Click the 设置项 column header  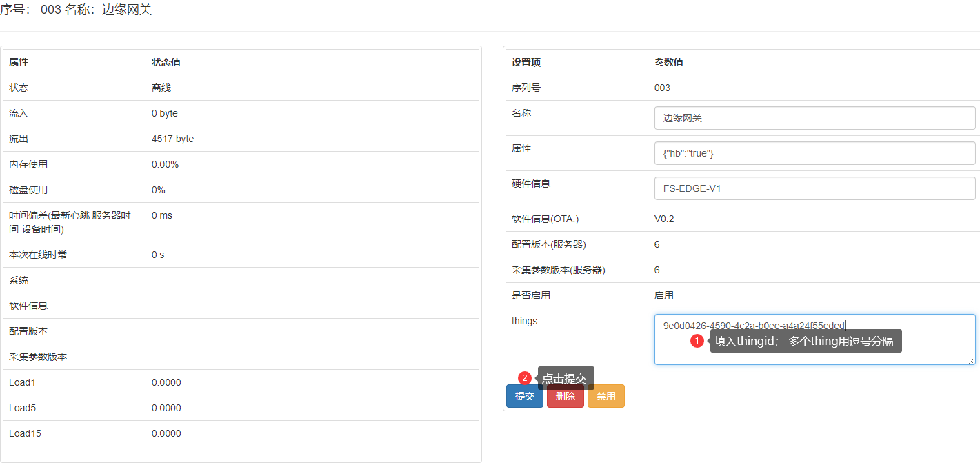pyautogui.click(x=526, y=62)
